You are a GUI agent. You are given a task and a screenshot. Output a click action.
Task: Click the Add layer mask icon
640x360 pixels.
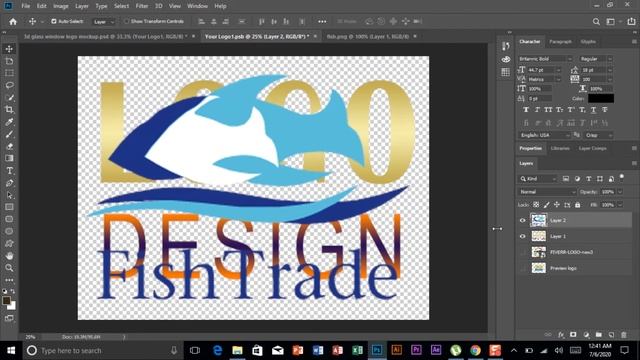(573, 335)
